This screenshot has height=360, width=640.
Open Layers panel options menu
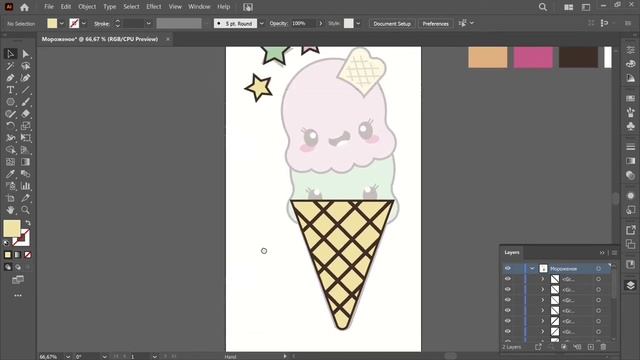[x=615, y=253]
